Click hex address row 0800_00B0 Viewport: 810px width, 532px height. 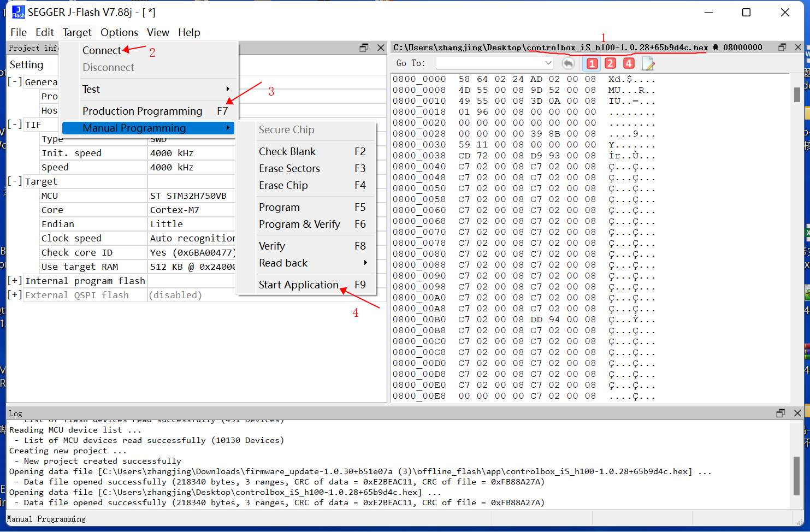[419, 320]
